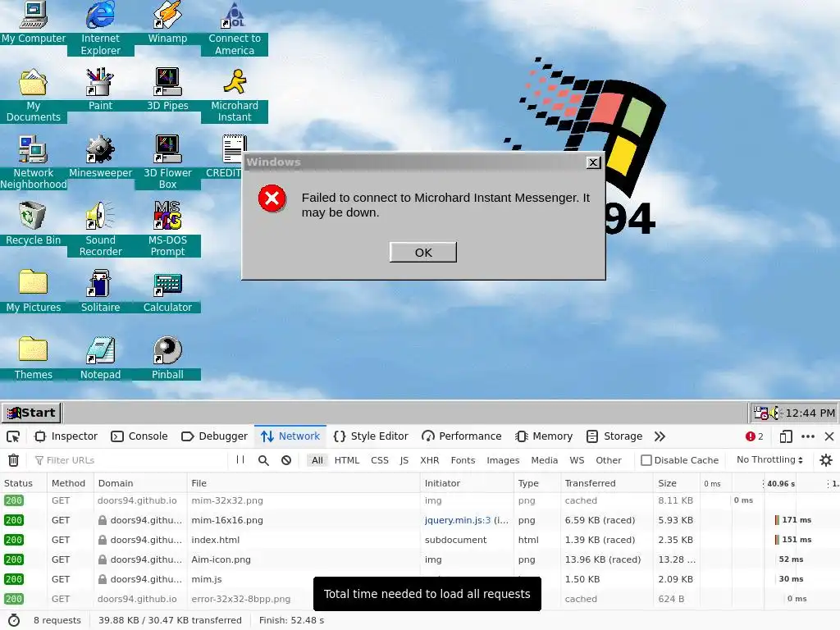This screenshot has width=840, height=630.
Task: Expand hidden devtools tabs chevron
Action: (x=660, y=436)
